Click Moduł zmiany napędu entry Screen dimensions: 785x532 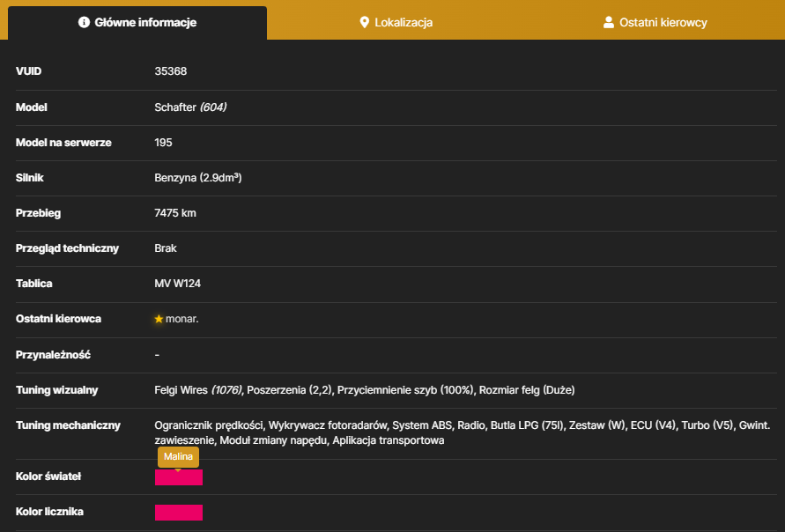pyautogui.click(x=273, y=440)
